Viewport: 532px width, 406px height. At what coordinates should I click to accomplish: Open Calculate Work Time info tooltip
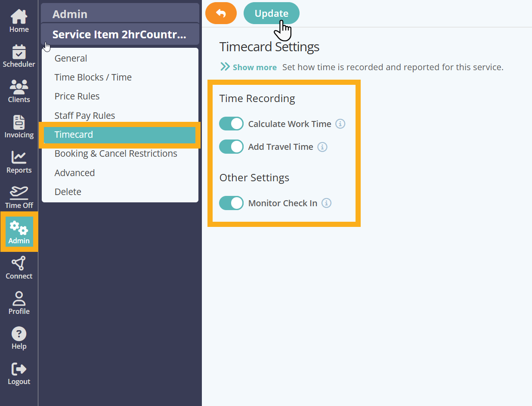pyautogui.click(x=340, y=124)
